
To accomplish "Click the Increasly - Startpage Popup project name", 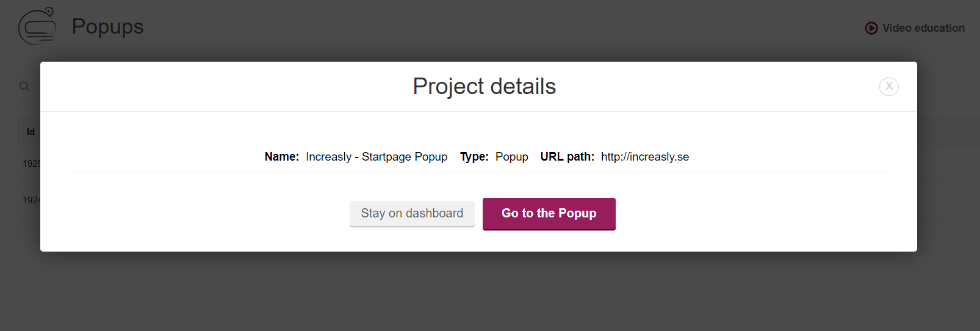I will pyautogui.click(x=377, y=157).
